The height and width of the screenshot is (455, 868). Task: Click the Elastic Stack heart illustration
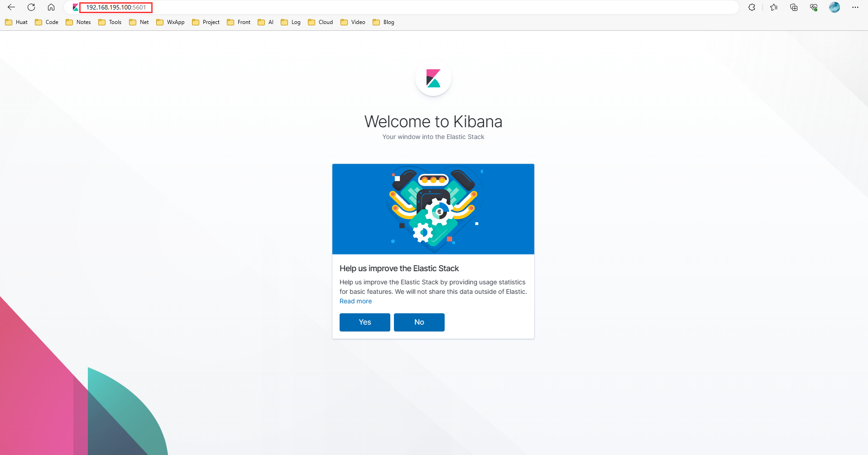pyautogui.click(x=433, y=209)
